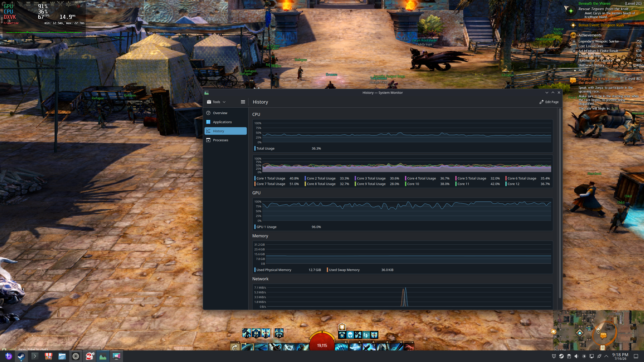The height and width of the screenshot is (362, 644).
Task: Activate the F3 virtue skill
Action: 266,333
